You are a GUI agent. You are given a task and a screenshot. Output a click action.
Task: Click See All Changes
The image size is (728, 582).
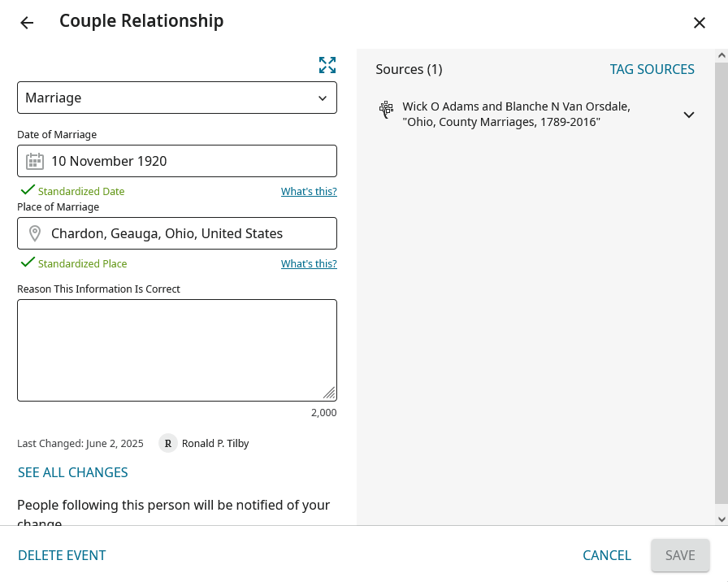point(73,472)
